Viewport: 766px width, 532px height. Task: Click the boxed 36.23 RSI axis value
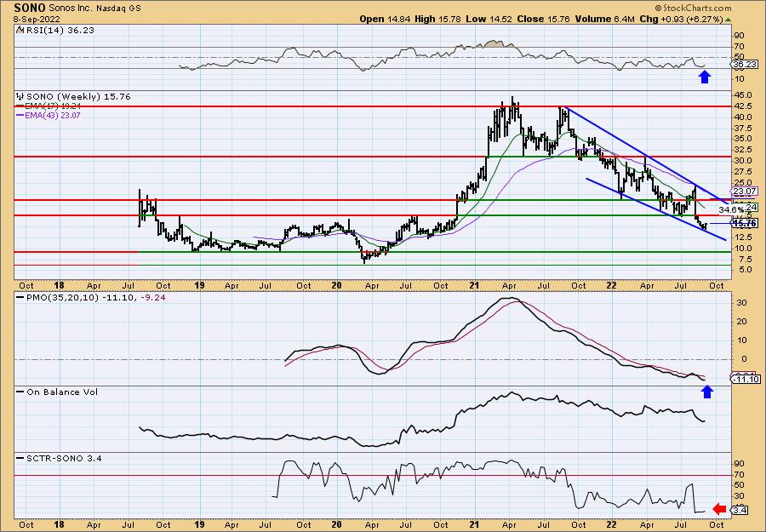[744, 65]
